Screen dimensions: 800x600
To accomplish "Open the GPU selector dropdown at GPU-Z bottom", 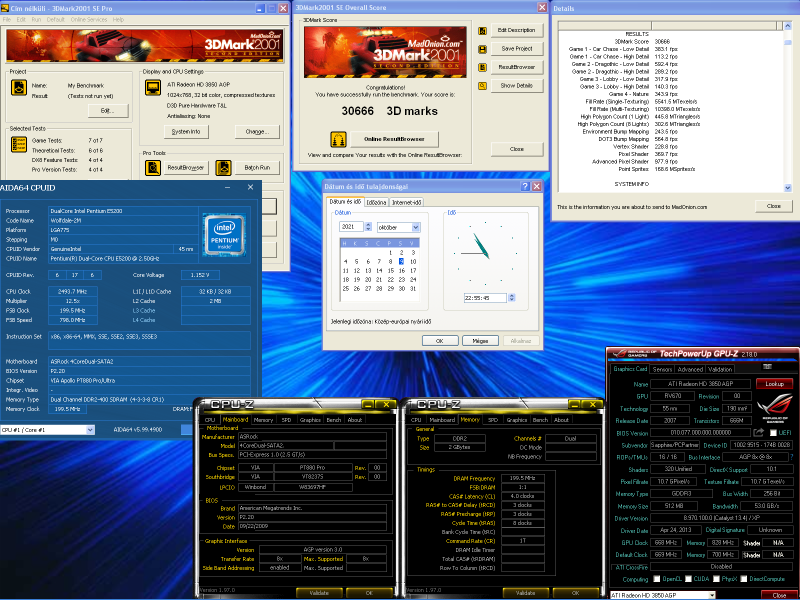I will [712, 595].
